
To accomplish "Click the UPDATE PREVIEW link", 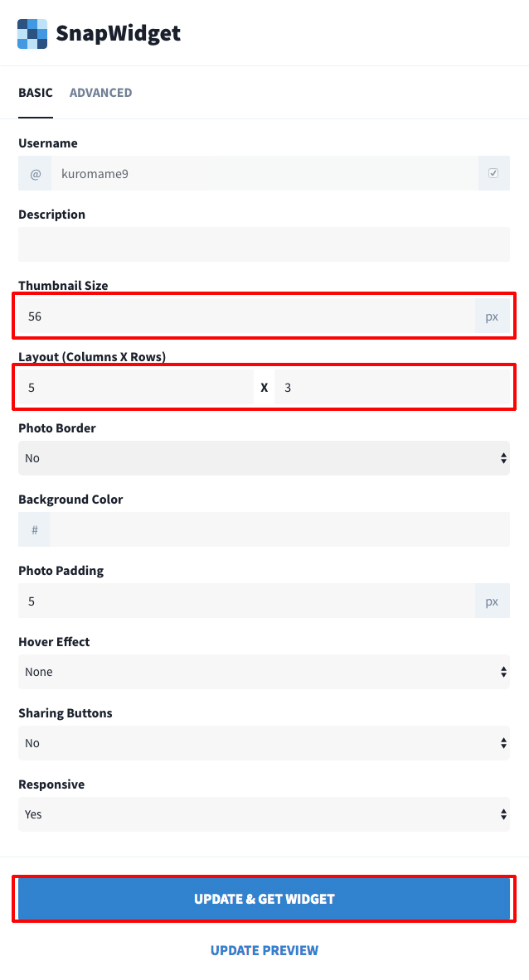I will pos(264,950).
